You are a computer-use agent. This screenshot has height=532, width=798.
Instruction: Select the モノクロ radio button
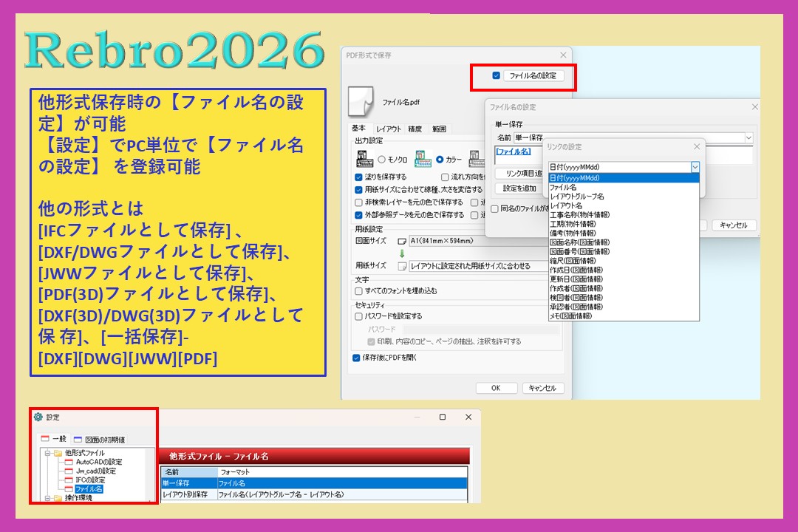[382, 160]
